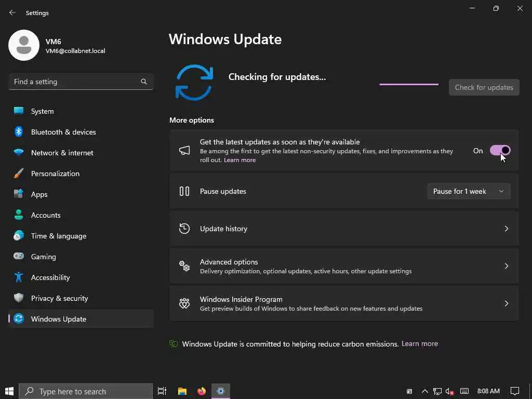This screenshot has height=399, width=532.
Task: Click the Accessibility figure icon
Action: (x=19, y=277)
